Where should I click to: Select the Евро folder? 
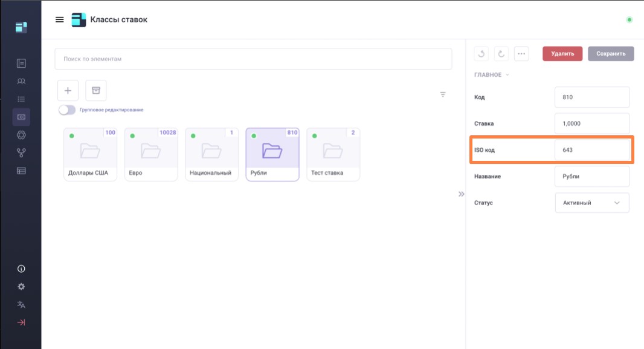(x=151, y=154)
